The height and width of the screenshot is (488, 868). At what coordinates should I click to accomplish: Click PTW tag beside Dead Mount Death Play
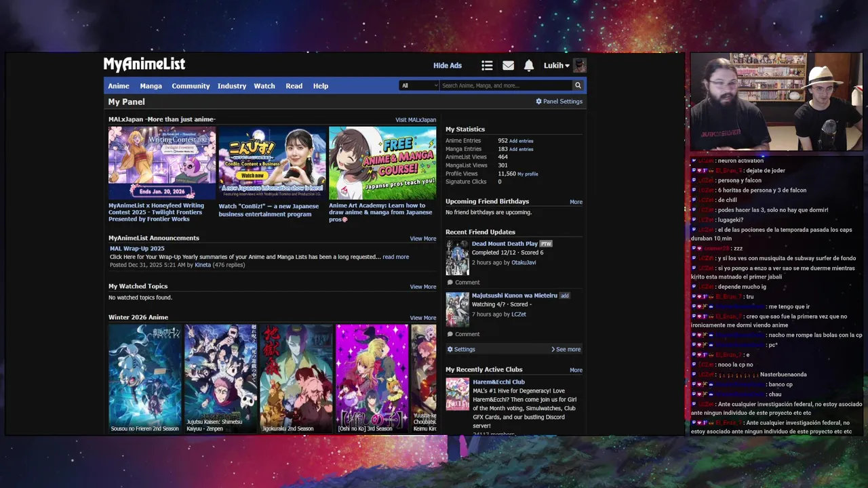546,244
